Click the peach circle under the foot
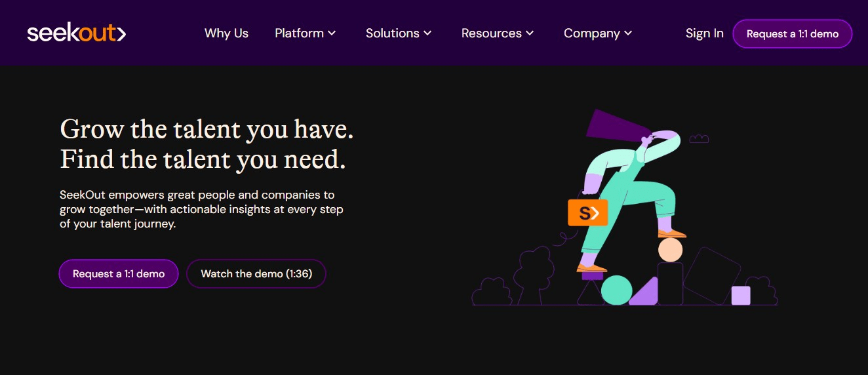The image size is (868, 375). pos(670,250)
